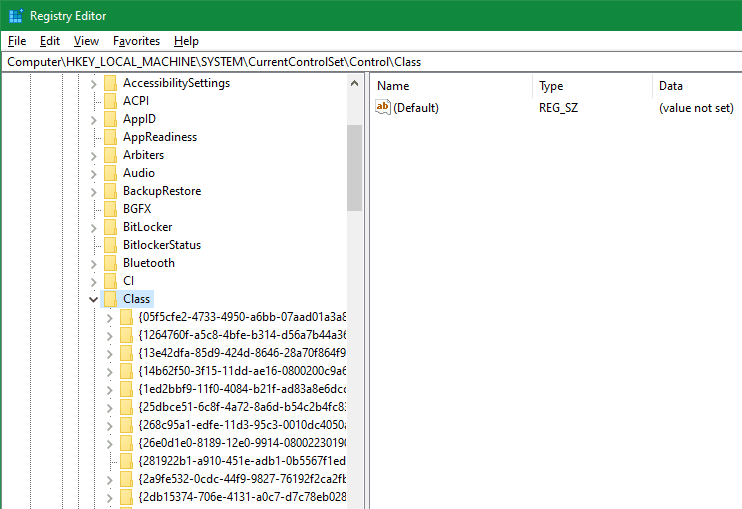742x509 pixels.
Task: Click the Bluetooth key folder icon
Action: pyautogui.click(x=110, y=263)
